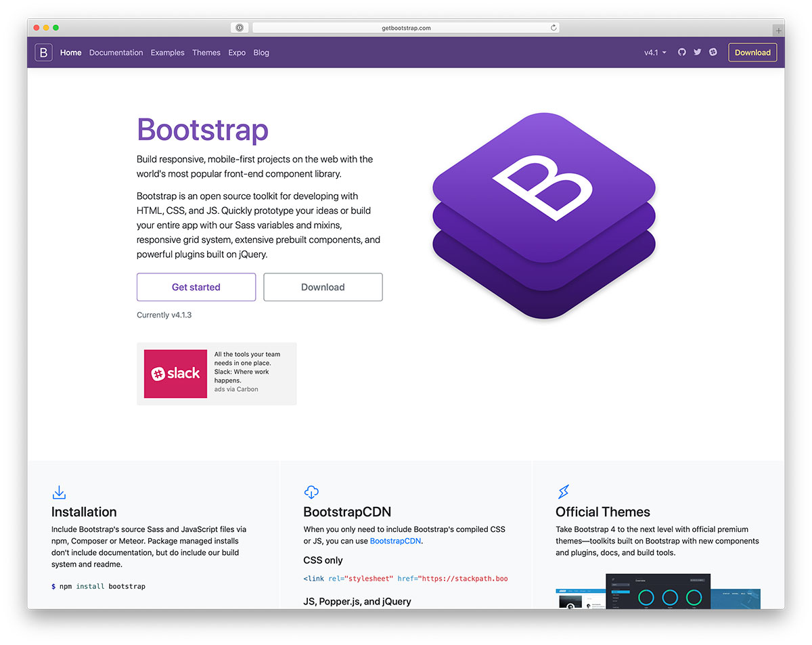
Task: Click the large Bootstrap title
Action: coord(202,129)
